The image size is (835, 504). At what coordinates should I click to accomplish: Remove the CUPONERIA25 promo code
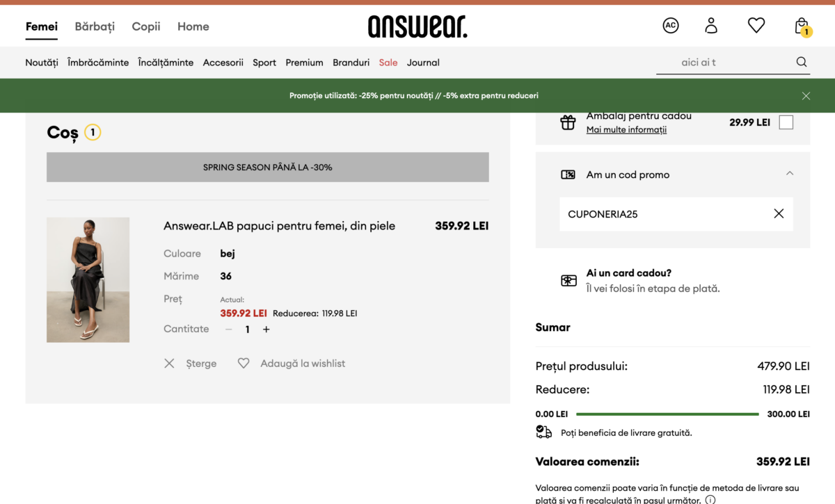click(779, 214)
